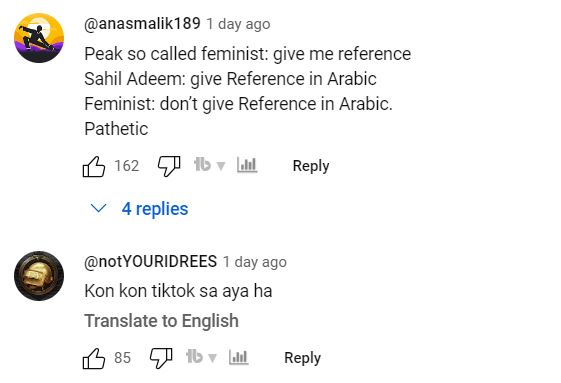Dislike the comment by @anasmalik189

(169, 166)
